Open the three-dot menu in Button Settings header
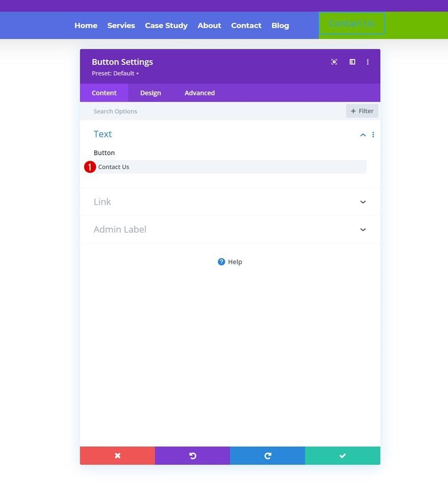 (x=368, y=62)
